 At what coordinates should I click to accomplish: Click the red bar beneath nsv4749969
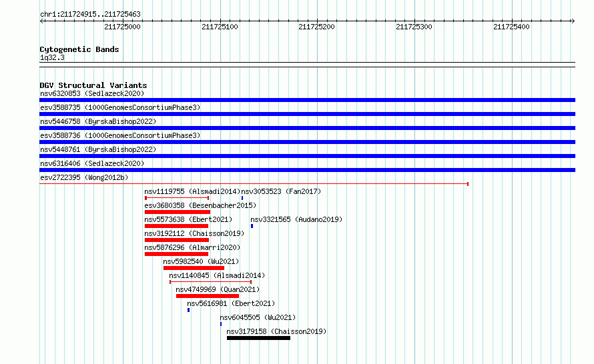click(x=208, y=296)
